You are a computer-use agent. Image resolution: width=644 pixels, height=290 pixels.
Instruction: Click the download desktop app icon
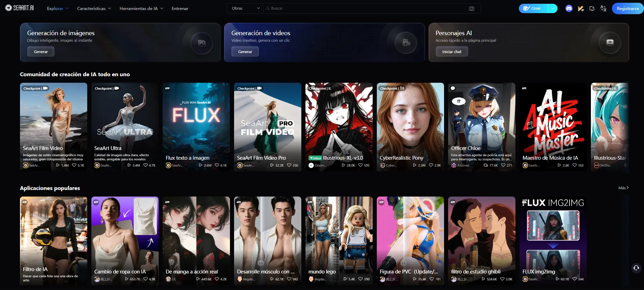592,9
